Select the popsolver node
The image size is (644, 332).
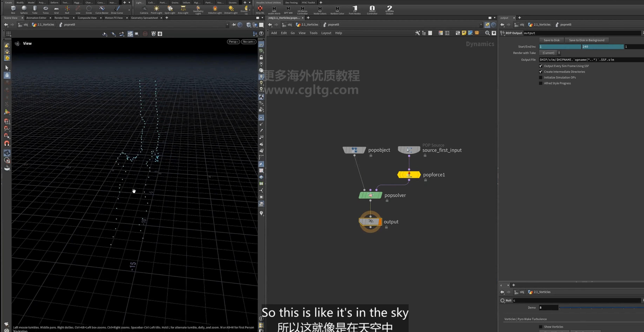(370, 195)
